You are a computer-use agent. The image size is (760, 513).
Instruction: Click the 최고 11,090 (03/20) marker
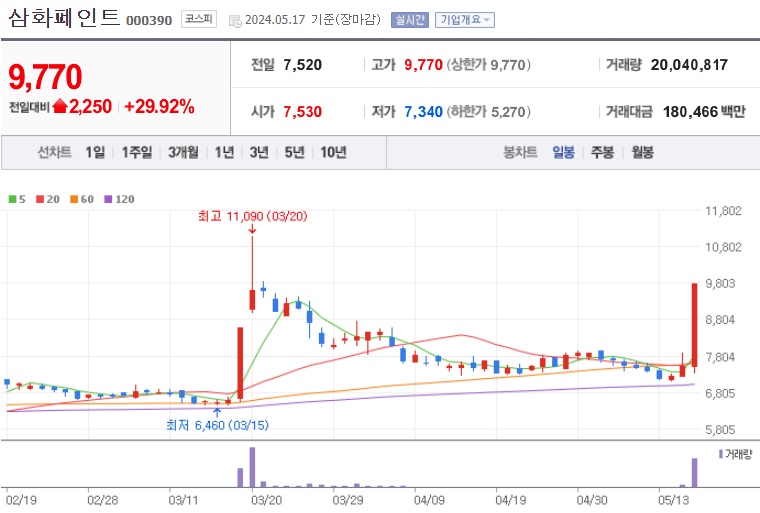[x=253, y=216]
